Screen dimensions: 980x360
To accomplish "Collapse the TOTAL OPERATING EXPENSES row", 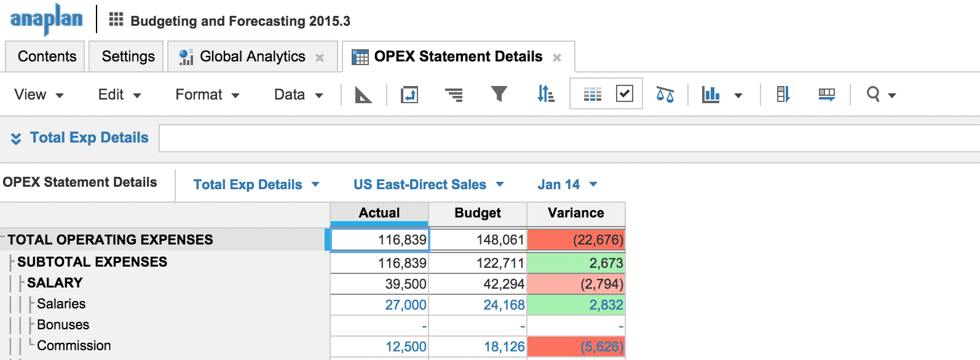I will point(2,236).
